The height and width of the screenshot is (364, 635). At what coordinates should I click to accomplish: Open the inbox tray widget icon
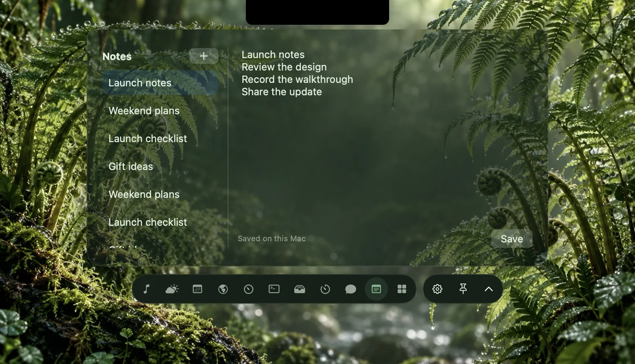[x=300, y=289]
